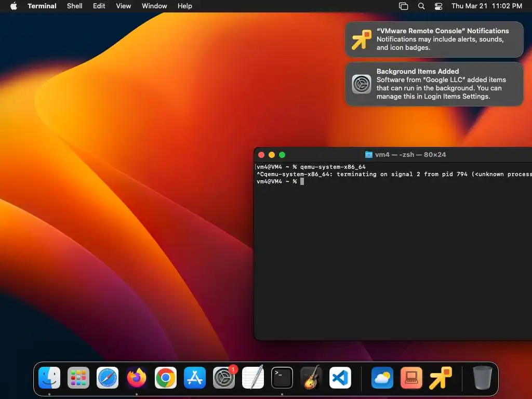Click the 'terminating on signal 2' output line
Viewport: 532px width, 399px height.
(x=394, y=174)
